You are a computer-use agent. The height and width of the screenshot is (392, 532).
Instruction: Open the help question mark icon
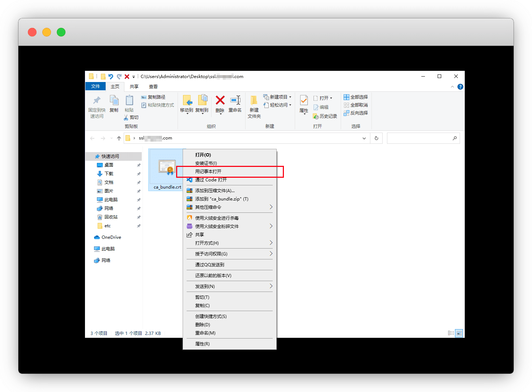pyautogui.click(x=460, y=87)
